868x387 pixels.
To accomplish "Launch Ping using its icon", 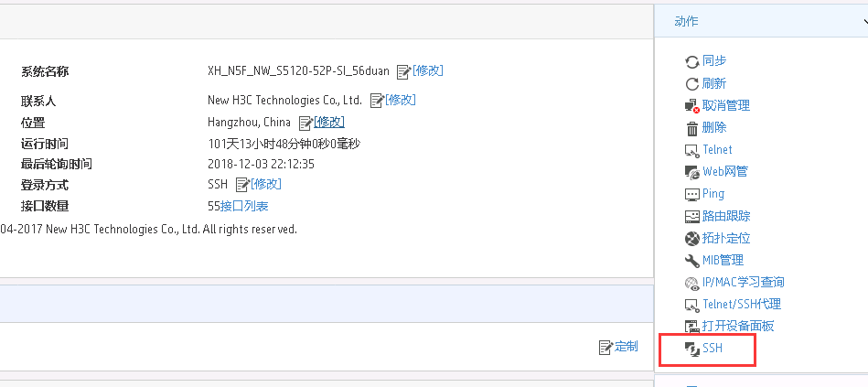I will click(x=692, y=194).
